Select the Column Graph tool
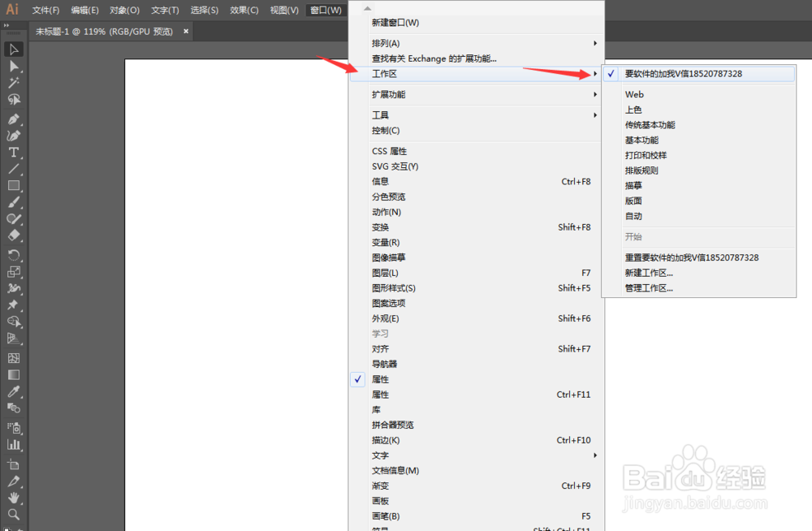This screenshot has height=531, width=812. 14,444
